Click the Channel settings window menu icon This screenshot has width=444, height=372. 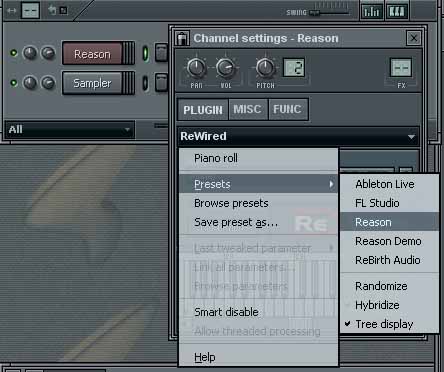pos(182,38)
